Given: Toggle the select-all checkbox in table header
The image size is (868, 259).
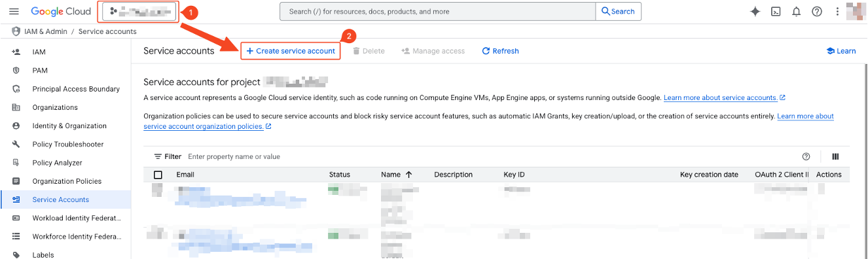Looking at the screenshot, I should click(x=158, y=175).
